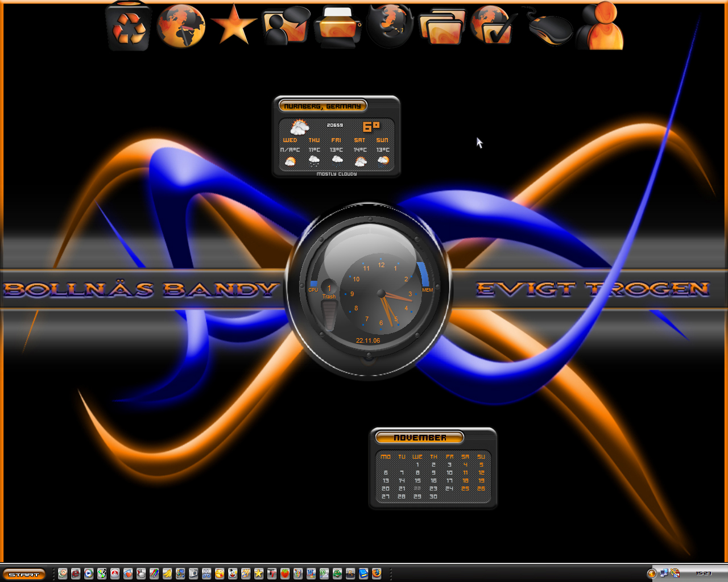Click the Start button

[x=23, y=574]
